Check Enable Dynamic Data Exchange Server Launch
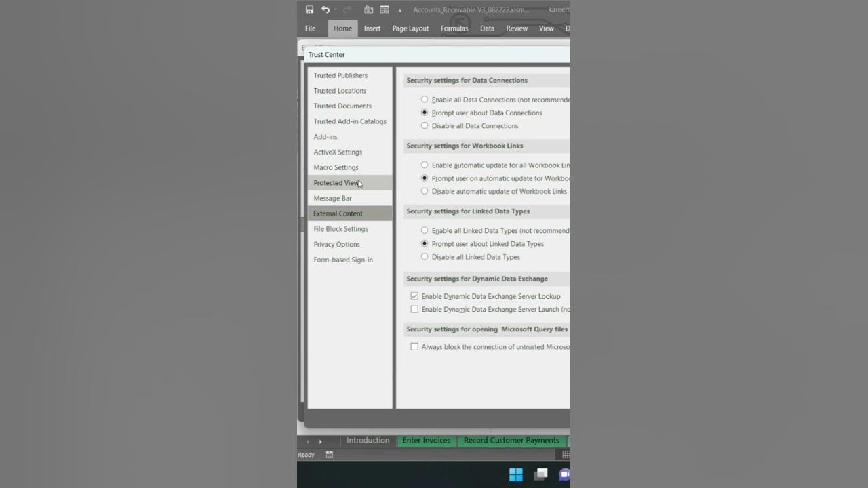 pyautogui.click(x=414, y=309)
